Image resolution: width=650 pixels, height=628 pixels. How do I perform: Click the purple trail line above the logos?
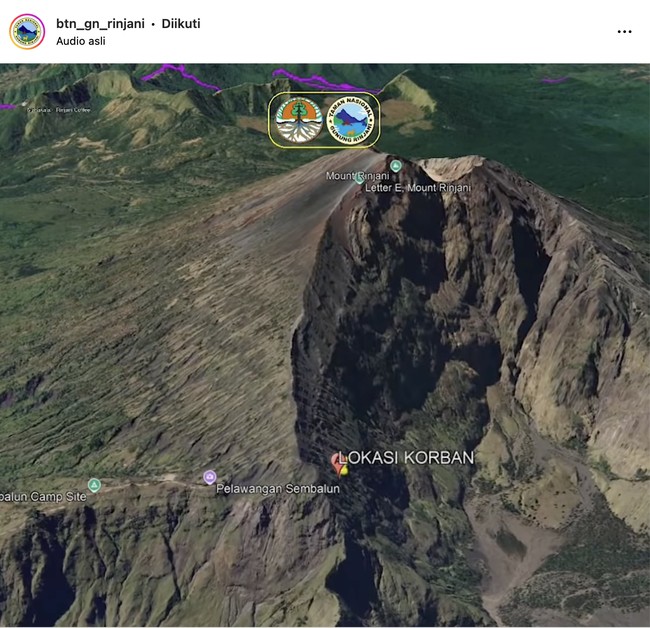click(180, 72)
